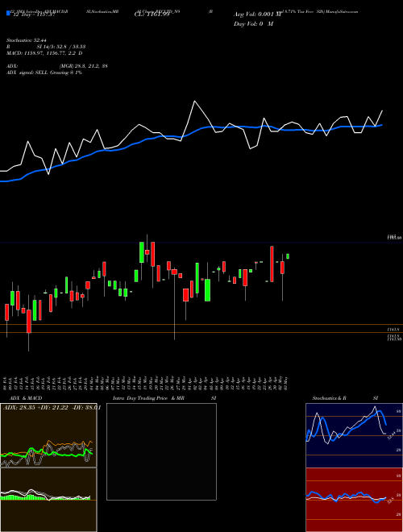Open the MACD histogram mini chart
403x532 pixels.
pos(48,500)
